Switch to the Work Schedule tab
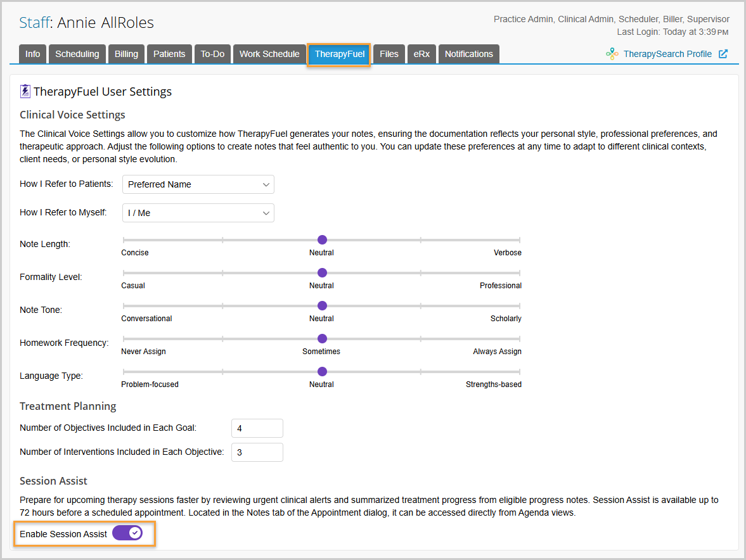 [269, 54]
